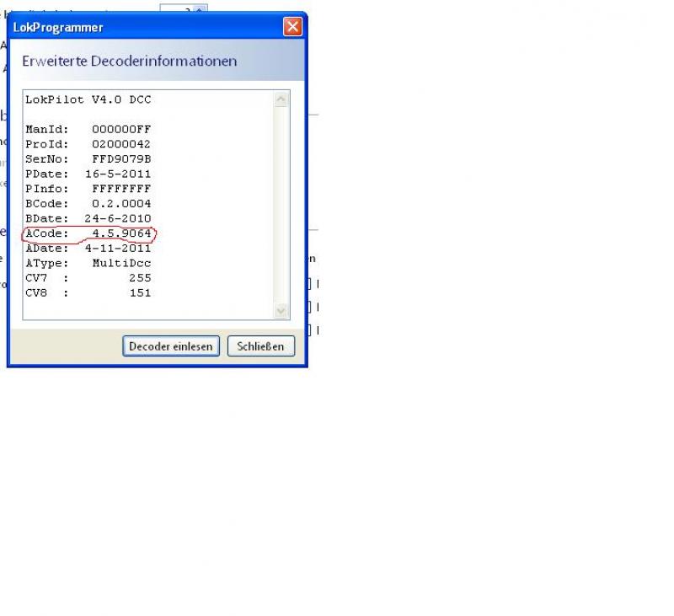
Task: Close the LokProgrammer dialog
Action: [x=292, y=27]
